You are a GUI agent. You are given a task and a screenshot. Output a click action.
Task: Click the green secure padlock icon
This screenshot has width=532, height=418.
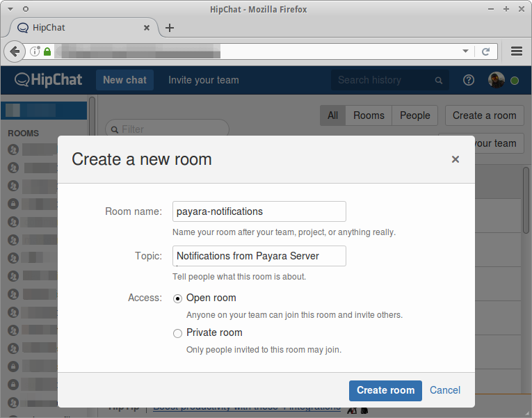[x=47, y=51]
